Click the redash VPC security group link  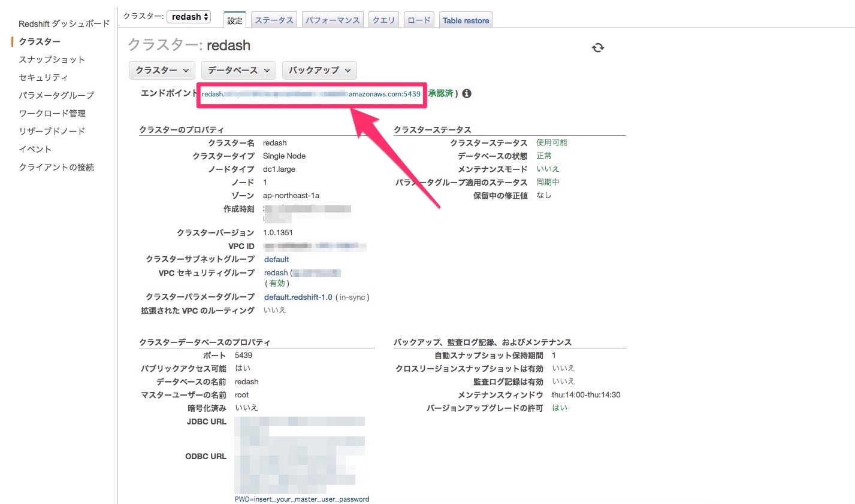[276, 273]
